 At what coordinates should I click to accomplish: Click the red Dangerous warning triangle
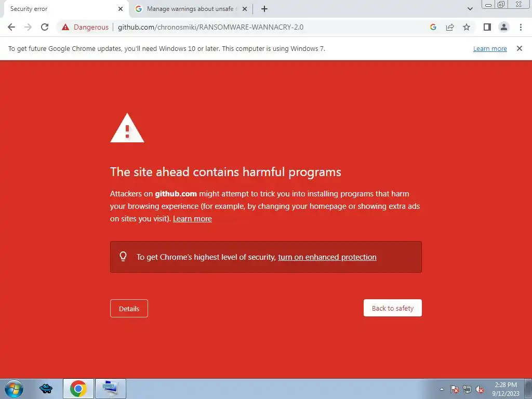65,27
